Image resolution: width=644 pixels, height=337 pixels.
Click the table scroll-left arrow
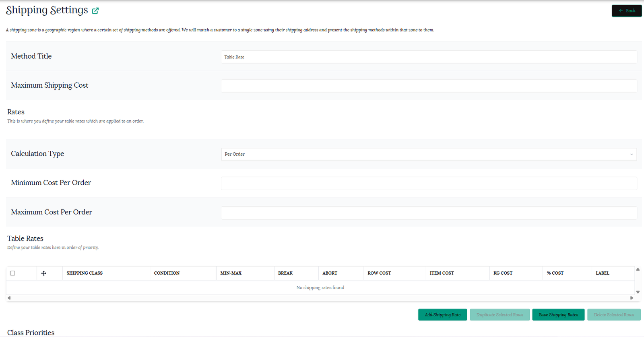pyautogui.click(x=9, y=298)
